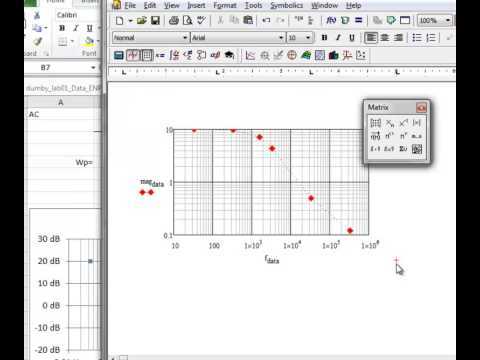
Task: Open the Graph toolbar palette icon
Action: click(133, 55)
